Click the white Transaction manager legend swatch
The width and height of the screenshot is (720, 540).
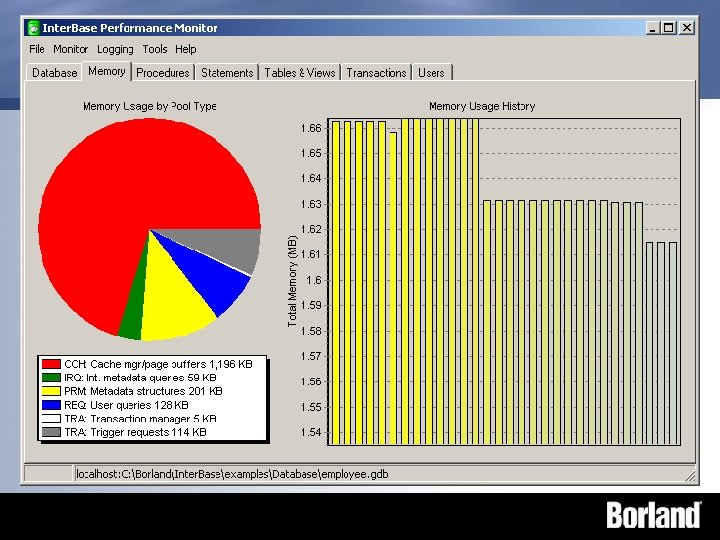pos(51,418)
